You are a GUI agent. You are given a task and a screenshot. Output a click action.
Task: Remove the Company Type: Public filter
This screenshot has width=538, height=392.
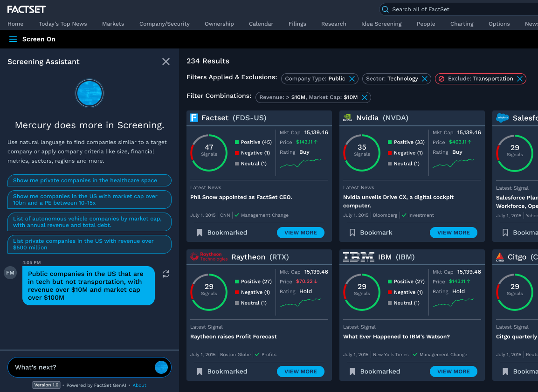click(x=352, y=78)
